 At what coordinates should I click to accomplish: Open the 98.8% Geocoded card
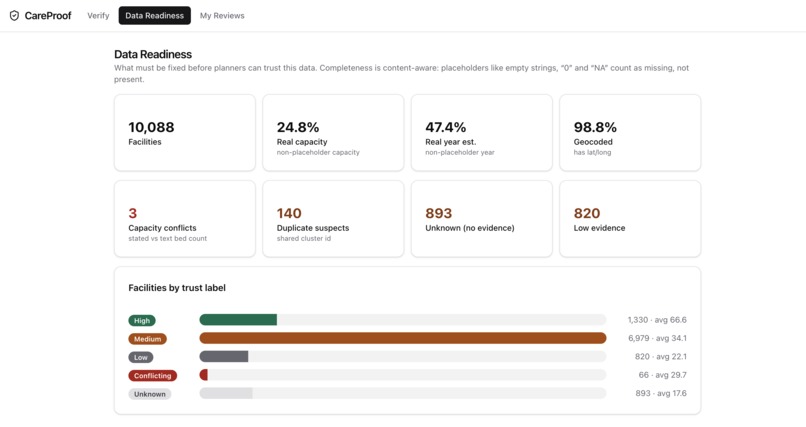pyautogui.click(x=630, y=133)
